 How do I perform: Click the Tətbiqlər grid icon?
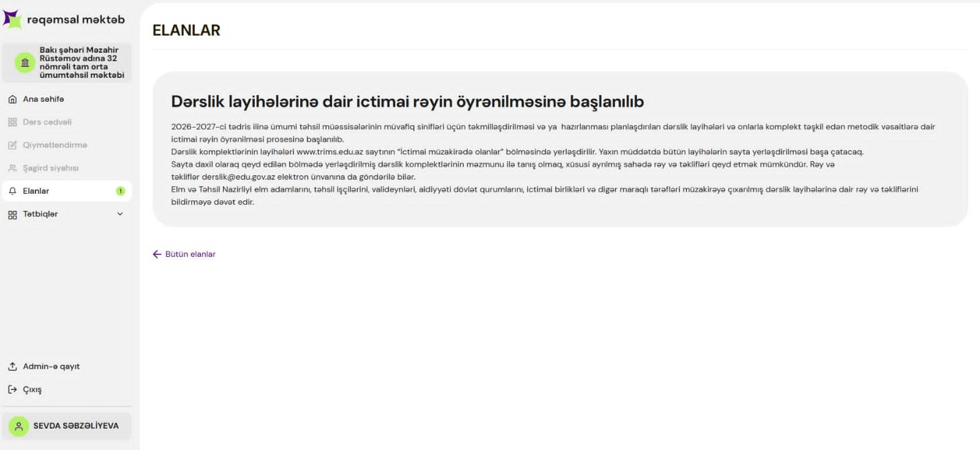12,215
